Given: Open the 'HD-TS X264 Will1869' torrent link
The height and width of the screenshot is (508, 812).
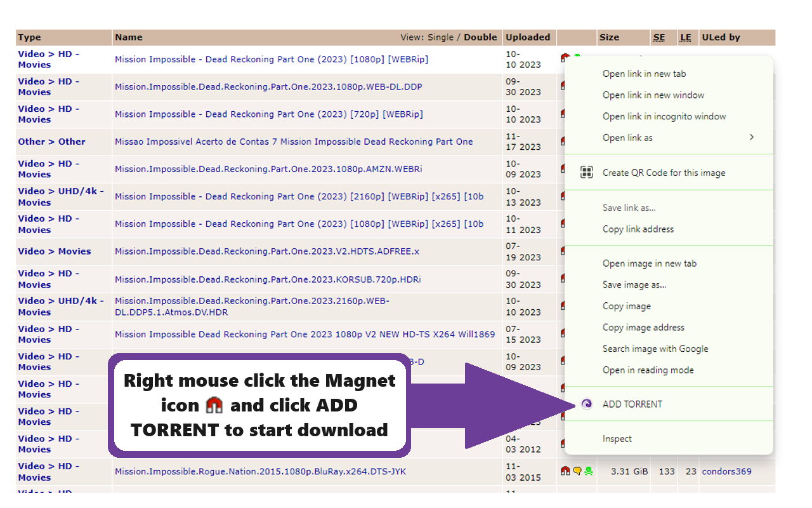Looking at the screenshot, I should pos(304,334).
